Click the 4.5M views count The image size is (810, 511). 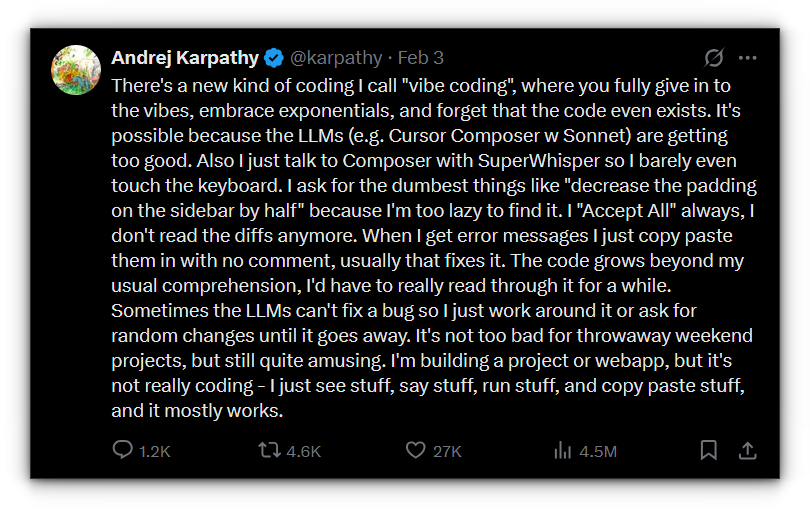tap(598, 452)
